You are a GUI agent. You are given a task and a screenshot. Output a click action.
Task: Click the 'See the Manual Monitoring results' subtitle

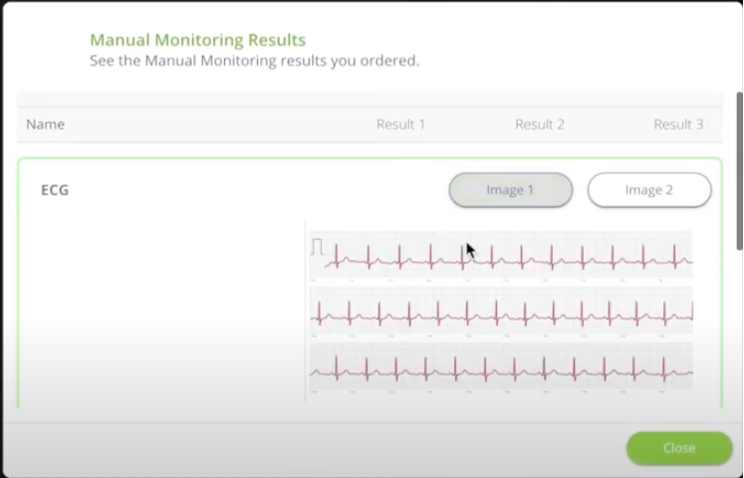click(254, 61)
